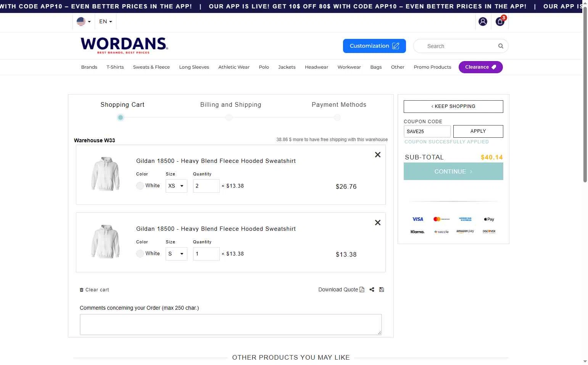Select White color swatch for S item
Viewport: 588px width, 365px height.
point(140,254)
